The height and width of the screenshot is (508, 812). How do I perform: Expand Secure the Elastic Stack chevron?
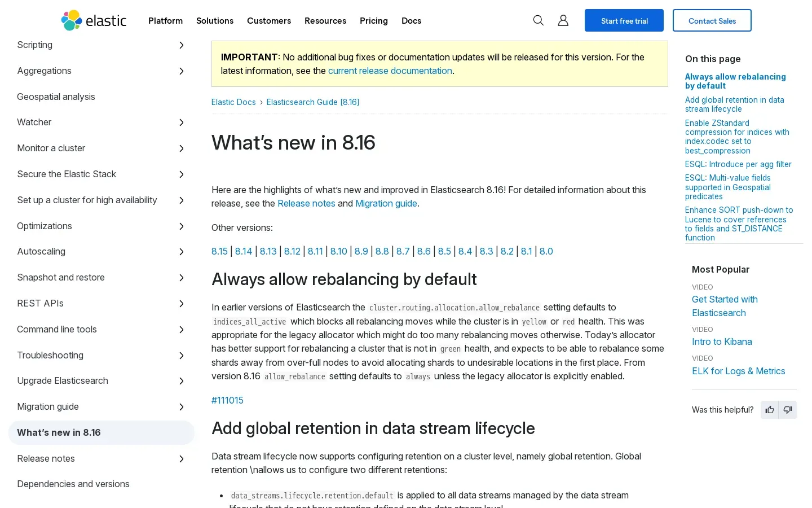182,174
